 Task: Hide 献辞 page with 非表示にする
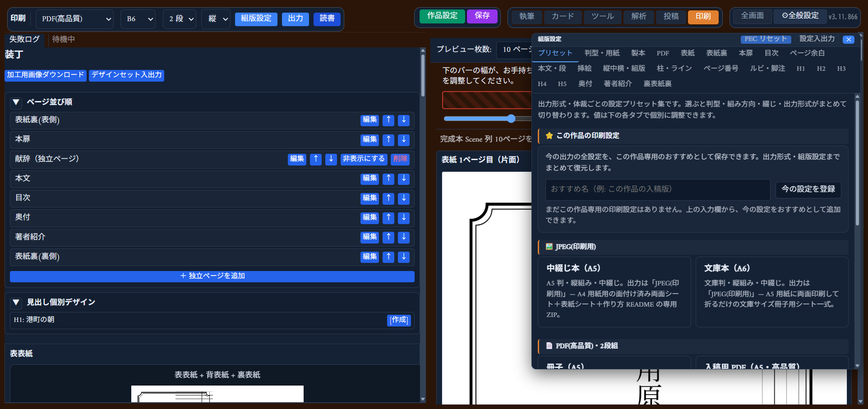pos(364,159)
